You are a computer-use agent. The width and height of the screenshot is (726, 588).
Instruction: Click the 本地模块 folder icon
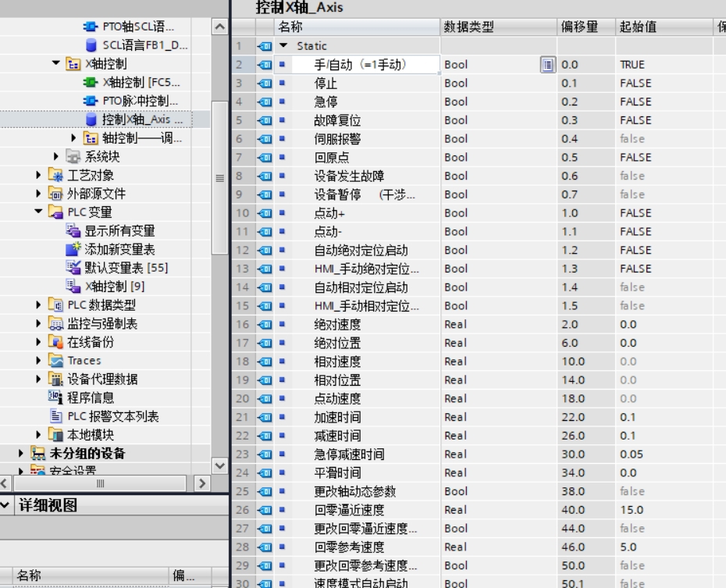[55, 434]
